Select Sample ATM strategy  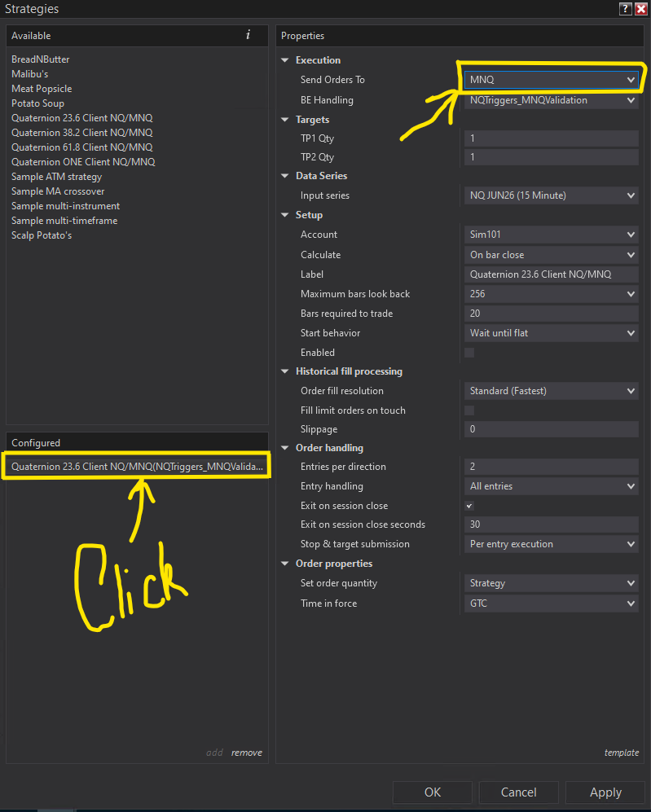pyautogui.click(x=56, y=177)
